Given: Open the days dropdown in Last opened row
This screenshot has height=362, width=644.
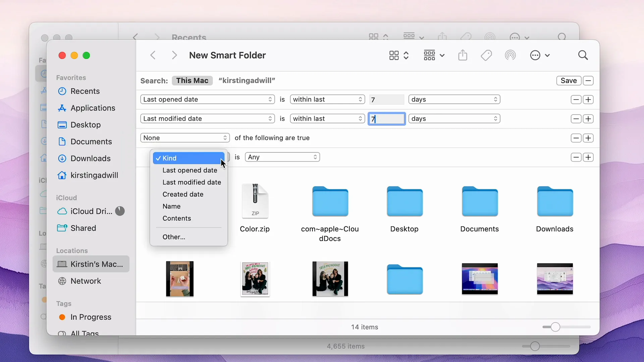Looking at the screenshot, I should 454,100.
